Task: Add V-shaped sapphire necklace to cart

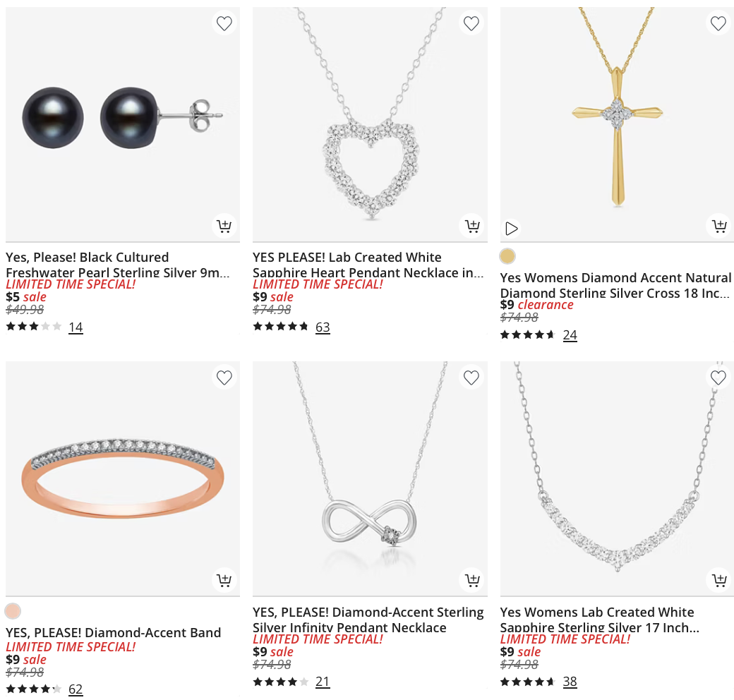Action: point(718,580)
